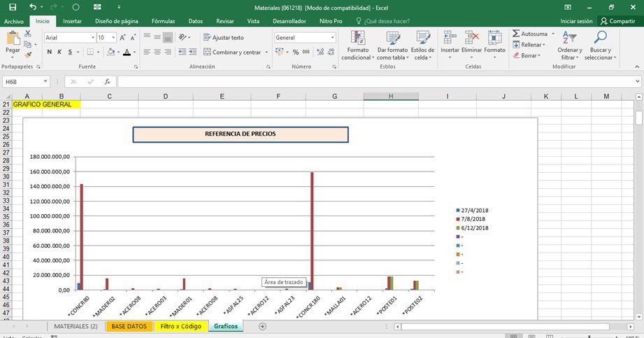Switch to the Datos ribbon tab
Screen dimensions: 644x338
pyautogui.click(x=196, y=21)
